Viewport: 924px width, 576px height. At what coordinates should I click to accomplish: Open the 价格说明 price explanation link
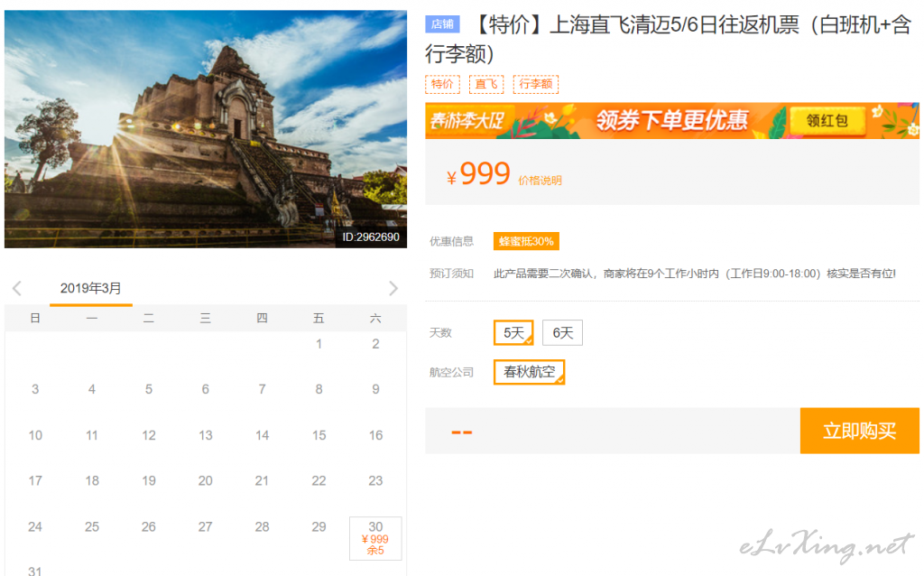tap(540, 181)
